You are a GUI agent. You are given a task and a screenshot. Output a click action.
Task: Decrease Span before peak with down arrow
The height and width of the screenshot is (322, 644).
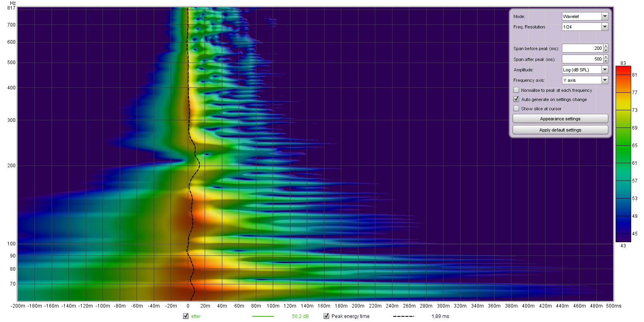[x=606, y=51]
